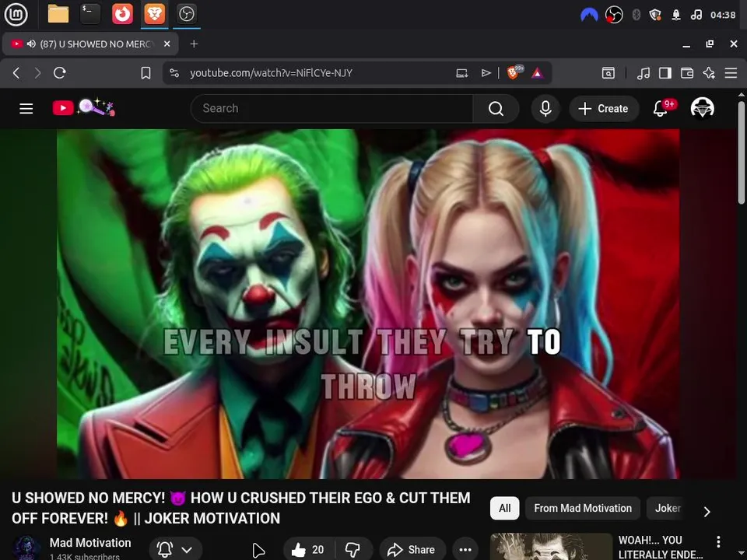Image resolution: width=747 pixels, height=560 pixels.
Task: Dislike this video, thumbs down
Action: [x=353, y=550]
